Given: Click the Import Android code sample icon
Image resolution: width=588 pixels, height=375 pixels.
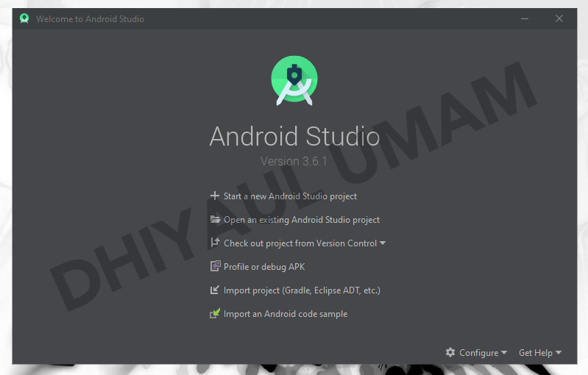Looking at the screenshot, I should click(x=215, y=314).
